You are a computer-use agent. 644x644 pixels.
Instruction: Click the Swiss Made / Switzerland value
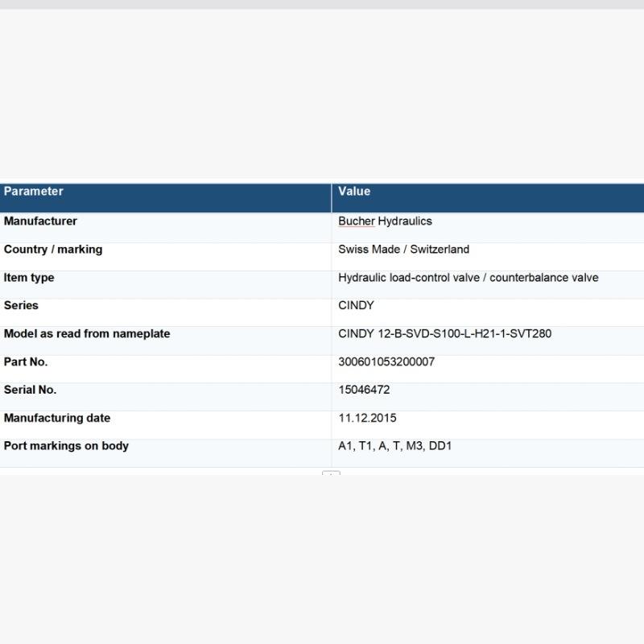click(403, 250)
